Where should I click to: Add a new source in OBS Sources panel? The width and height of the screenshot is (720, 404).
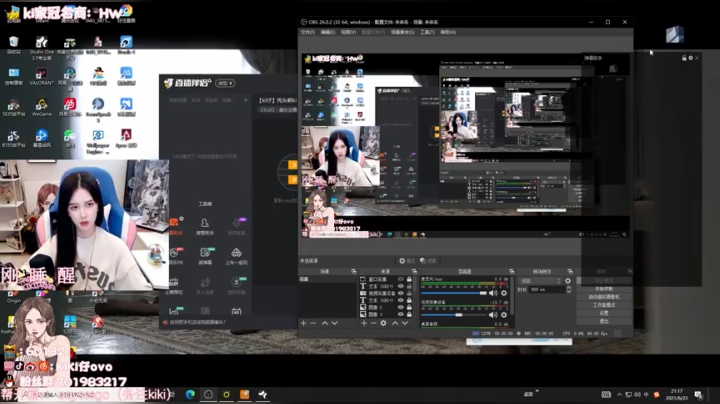(x=364, y=323)
